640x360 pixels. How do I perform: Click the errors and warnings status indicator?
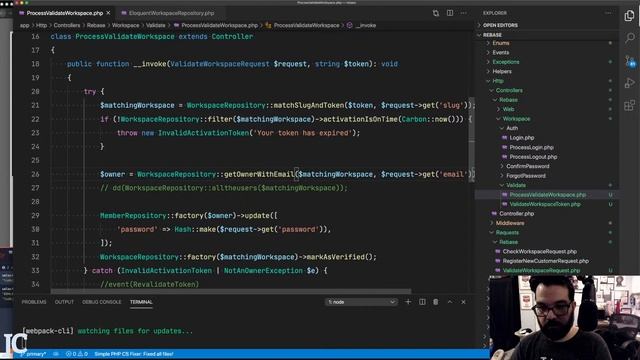(77, 354)
